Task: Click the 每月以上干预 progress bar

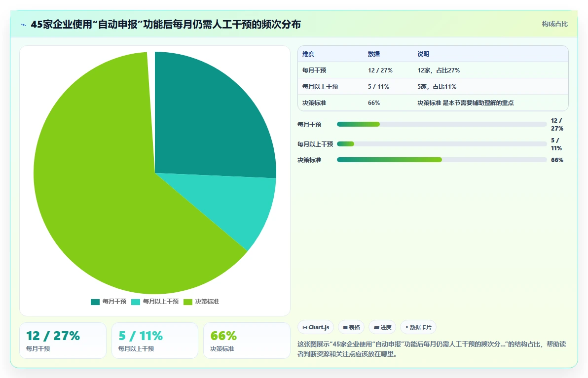Action: (x=442, y=144)
